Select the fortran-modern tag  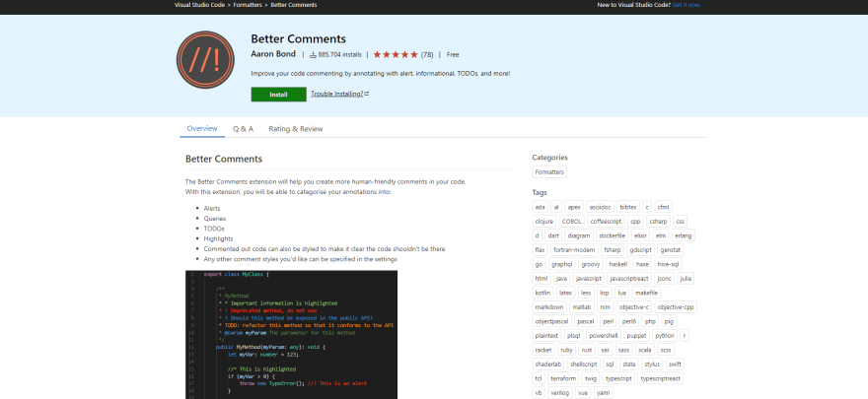tap(574, 250)
